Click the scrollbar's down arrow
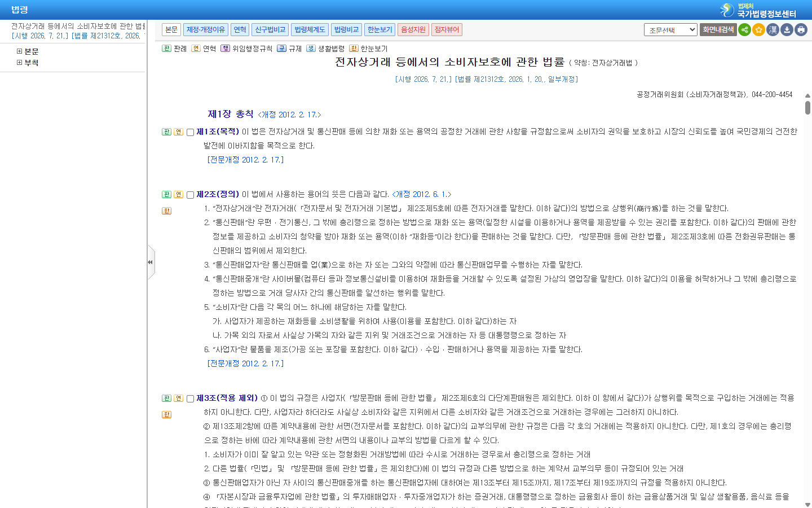Screen dimensions: 812x508 (x=807, y=505)
